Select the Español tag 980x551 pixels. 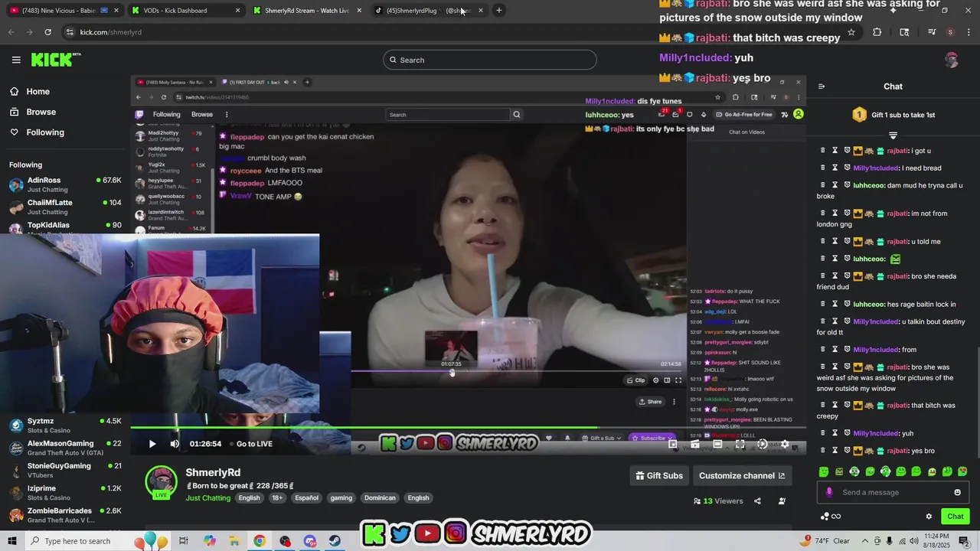coord(306,497)
